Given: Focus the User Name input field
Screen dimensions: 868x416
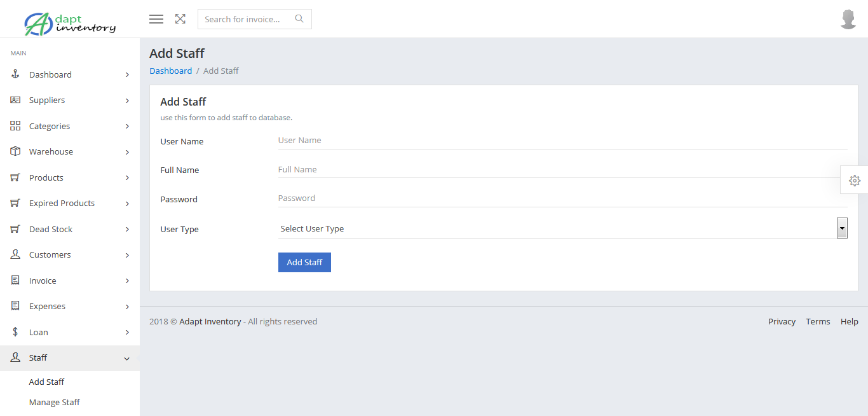Looking at the screenshot, I should coord(562,141).
